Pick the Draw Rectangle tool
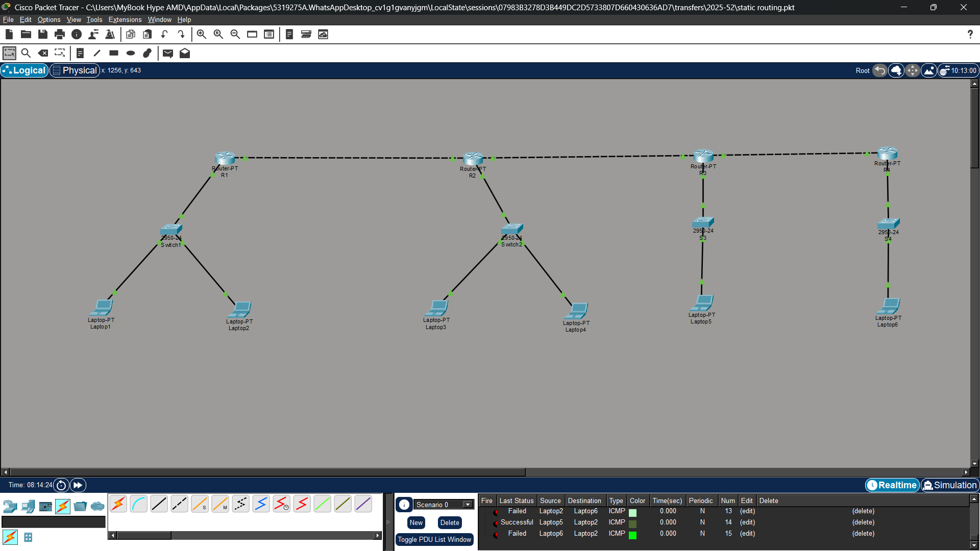 (114, 53)
